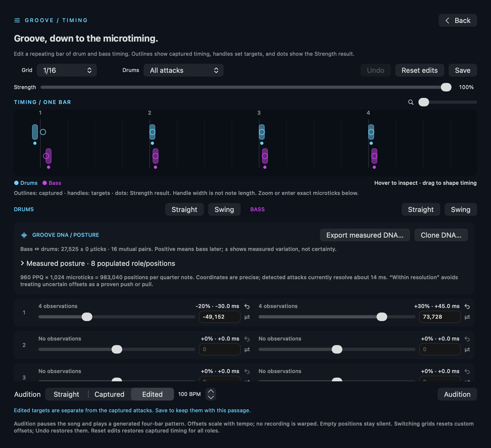
Task: Reset row 3 drums offset arrow
Action: pyautogui.click(x=247, y=371)
